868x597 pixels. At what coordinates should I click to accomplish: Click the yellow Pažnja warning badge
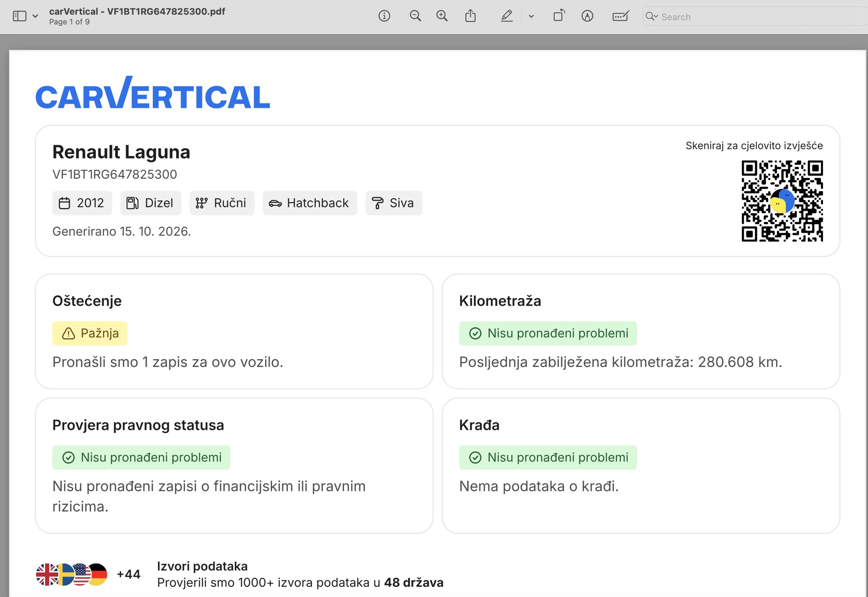(90, 333)
